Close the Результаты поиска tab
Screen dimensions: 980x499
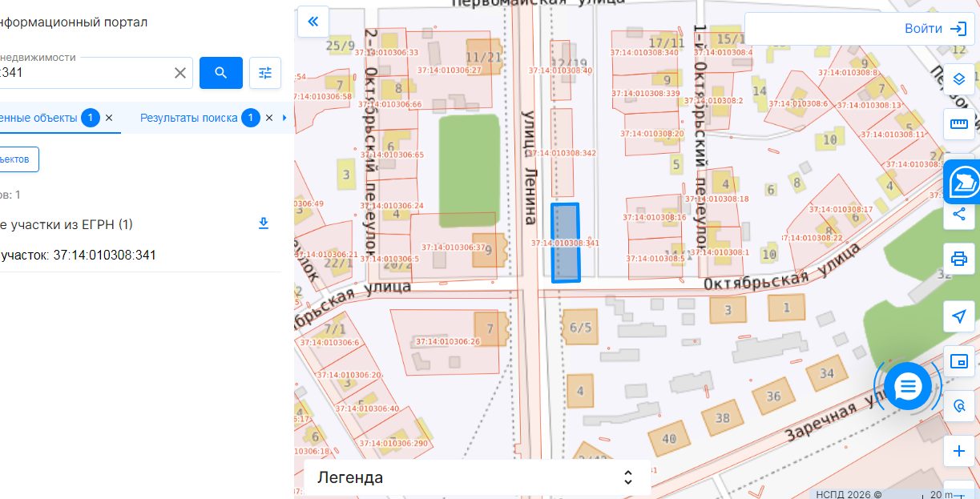point(269,118)
